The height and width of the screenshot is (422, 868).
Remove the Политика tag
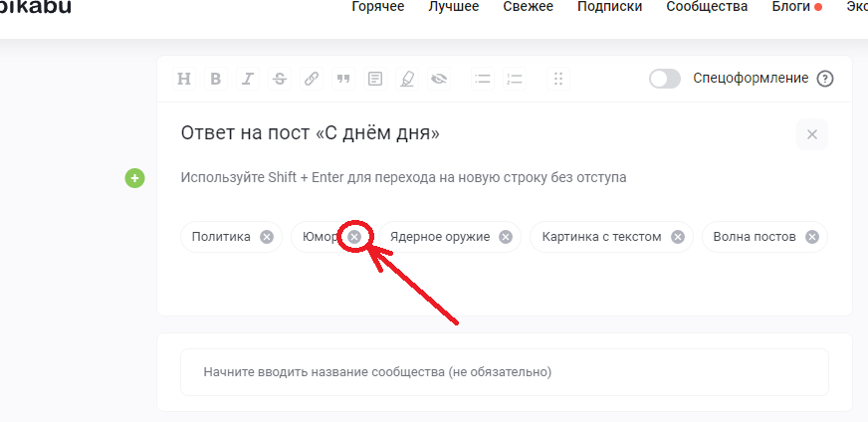click(x=267, y=237)
